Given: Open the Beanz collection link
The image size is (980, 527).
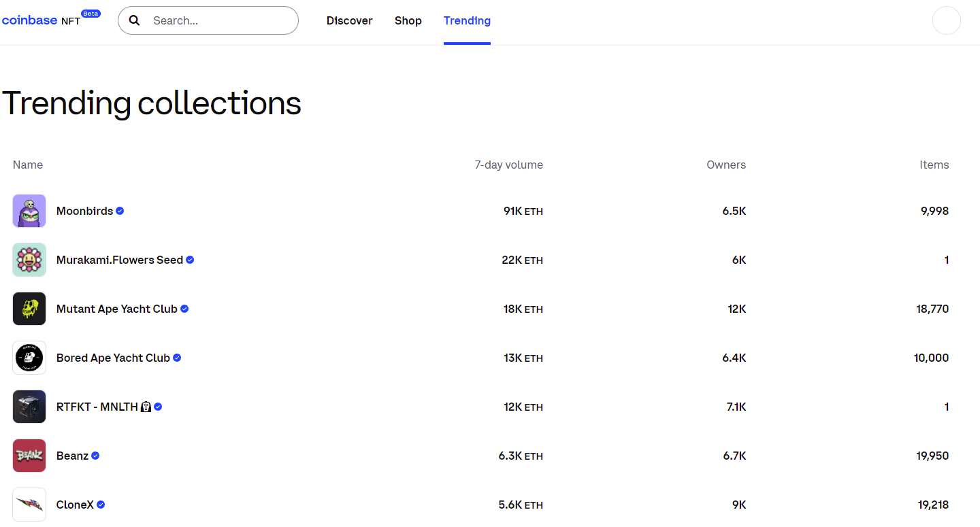Looking at the screenshot, I should point(72,456).
